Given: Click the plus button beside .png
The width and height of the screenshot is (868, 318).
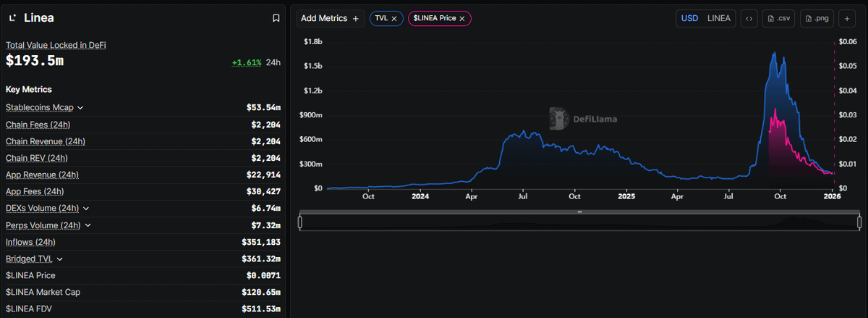Looking at the screenshot, I should tap(847, 18).
